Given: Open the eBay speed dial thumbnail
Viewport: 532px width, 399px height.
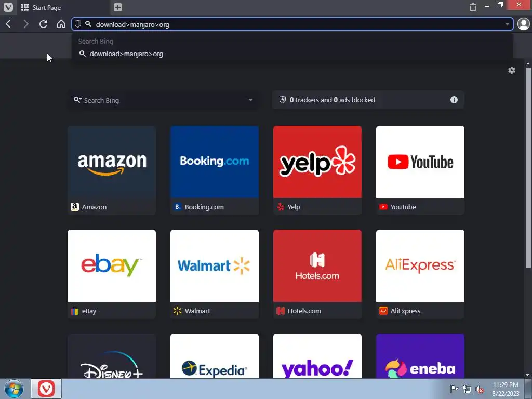Looking at the screenshot, I should pyautogui.click(x=112, y=265).
